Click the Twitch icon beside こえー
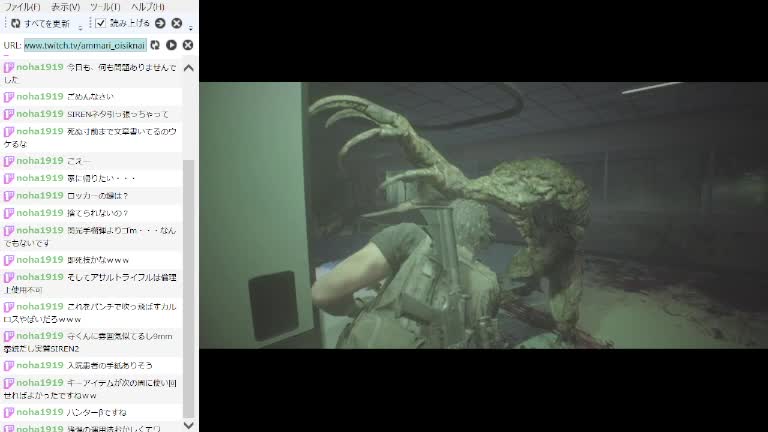The image size is (768, 432). click(9, 161)
